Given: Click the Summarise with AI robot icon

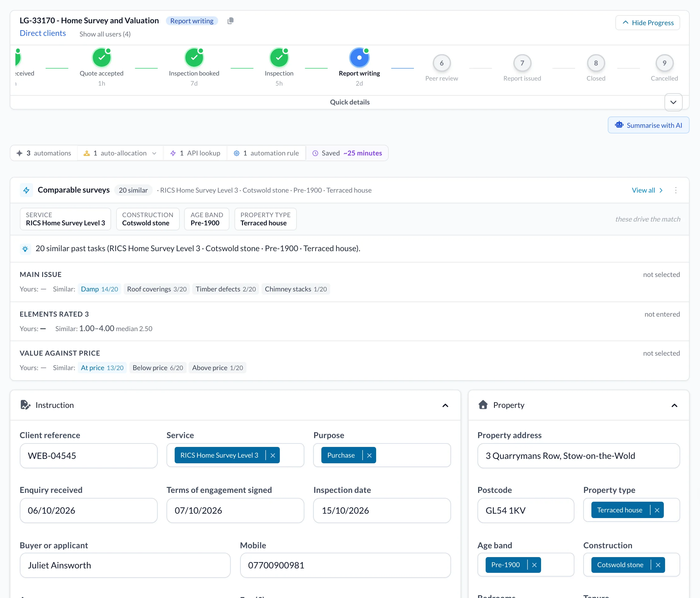Looking at the screenshot, I should (x=619, y=125).
